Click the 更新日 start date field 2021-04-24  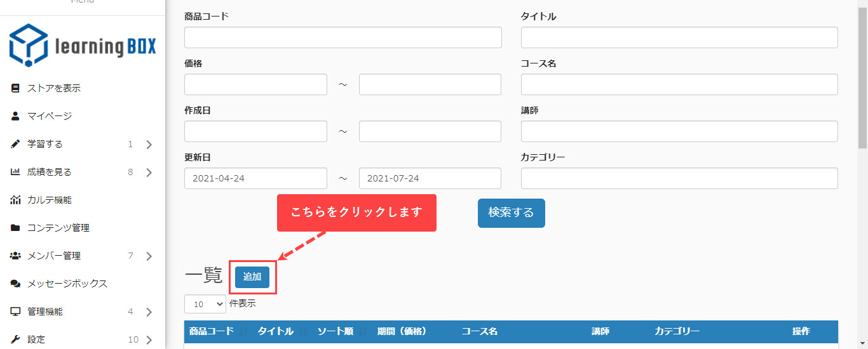pyautogui.click(x=255, y=178)
